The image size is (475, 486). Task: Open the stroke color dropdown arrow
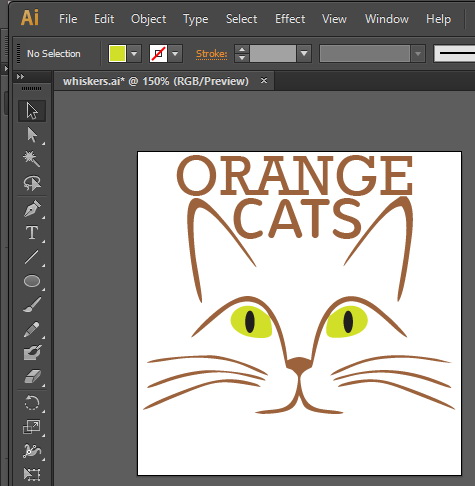[175, 54]
